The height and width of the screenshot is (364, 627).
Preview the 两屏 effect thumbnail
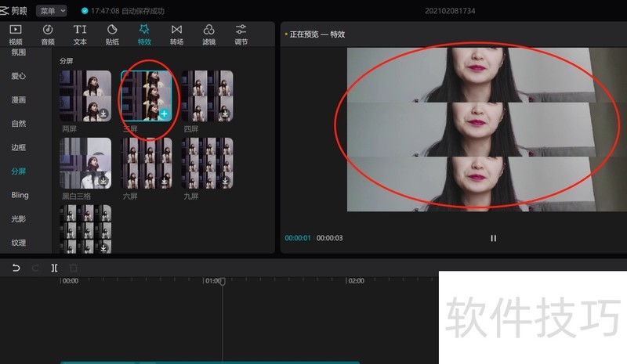[85, 96]
